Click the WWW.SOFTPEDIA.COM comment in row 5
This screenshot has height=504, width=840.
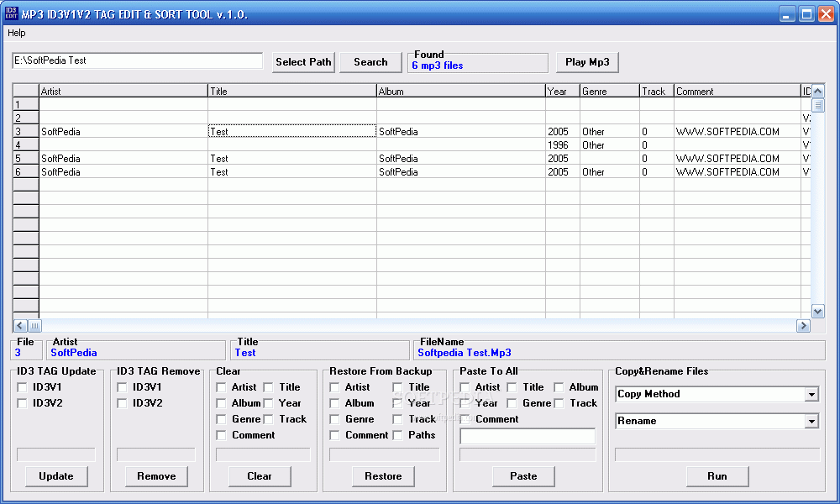[738, 159]
